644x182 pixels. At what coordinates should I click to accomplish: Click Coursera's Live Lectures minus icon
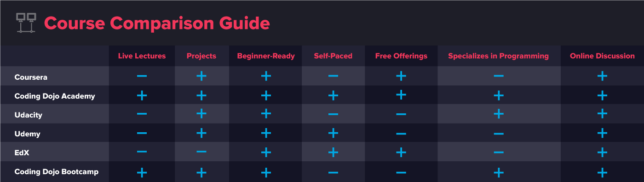[x=142, y=76]
